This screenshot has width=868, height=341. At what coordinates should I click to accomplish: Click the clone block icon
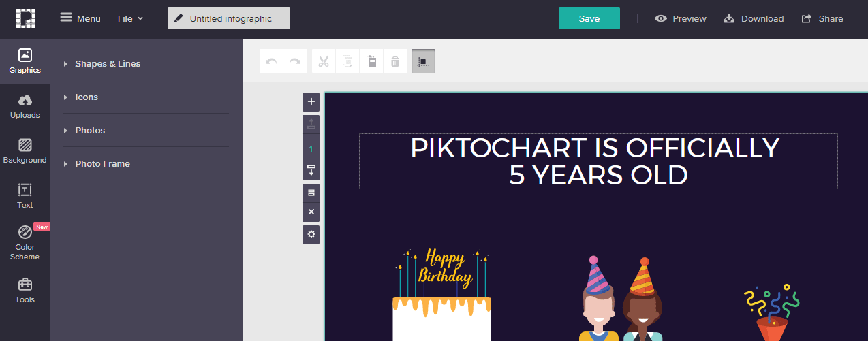pyautogui.click(x=311, y=193)
